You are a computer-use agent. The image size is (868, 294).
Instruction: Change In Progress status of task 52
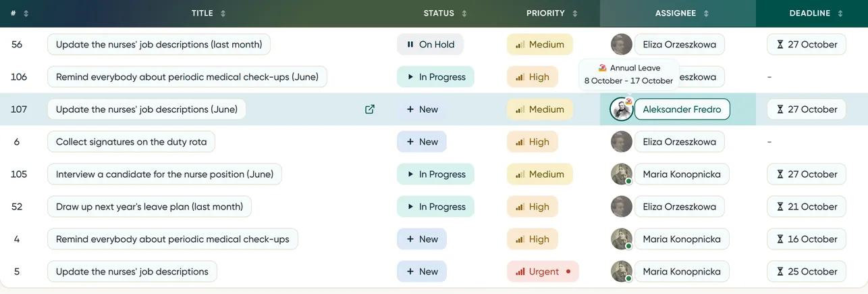click(x=435, y=207)
